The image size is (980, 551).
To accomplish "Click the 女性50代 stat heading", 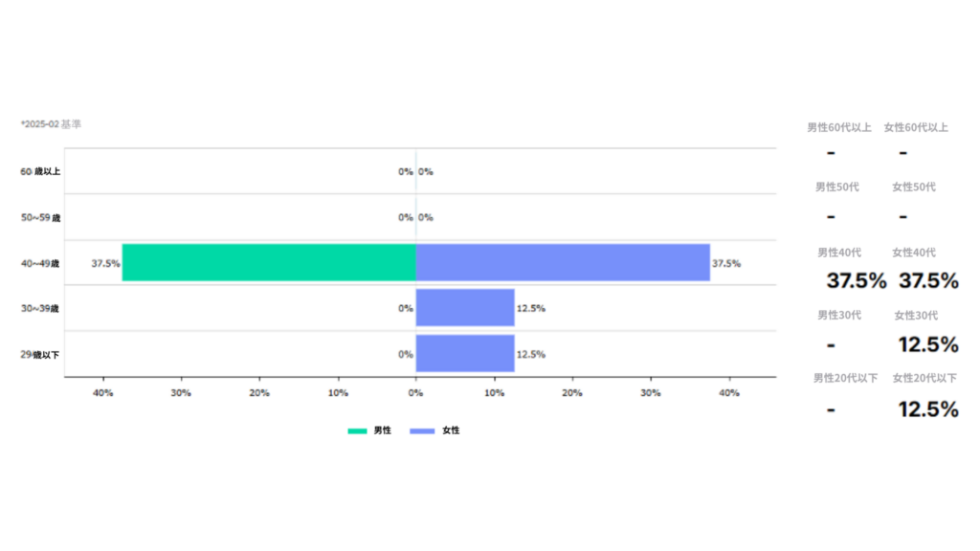I will point(914,187).
